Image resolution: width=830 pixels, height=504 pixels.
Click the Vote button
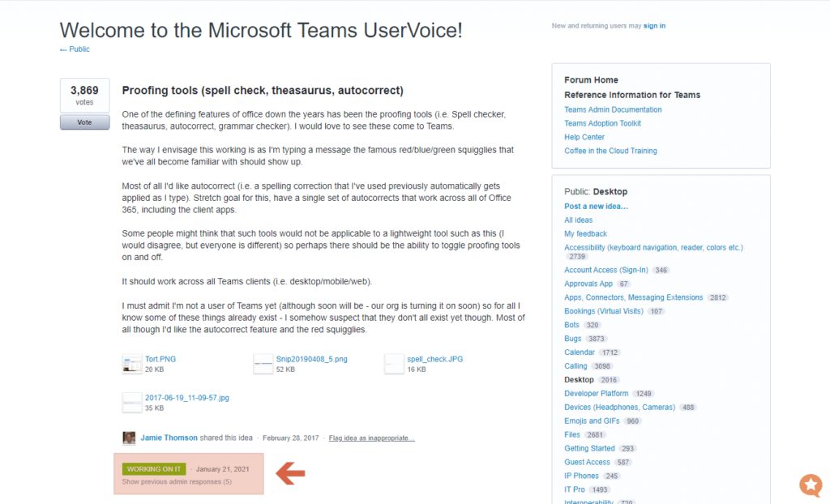tap(84, 122)
